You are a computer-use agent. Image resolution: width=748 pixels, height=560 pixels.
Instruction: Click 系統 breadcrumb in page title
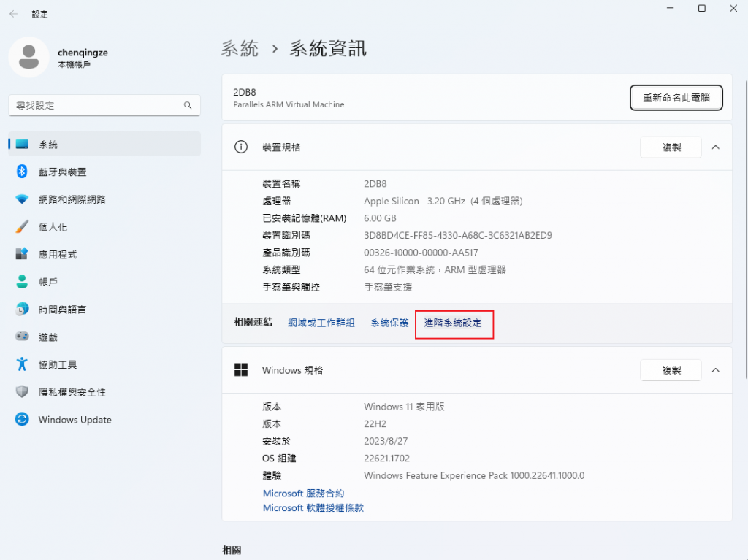click(240, 49)
